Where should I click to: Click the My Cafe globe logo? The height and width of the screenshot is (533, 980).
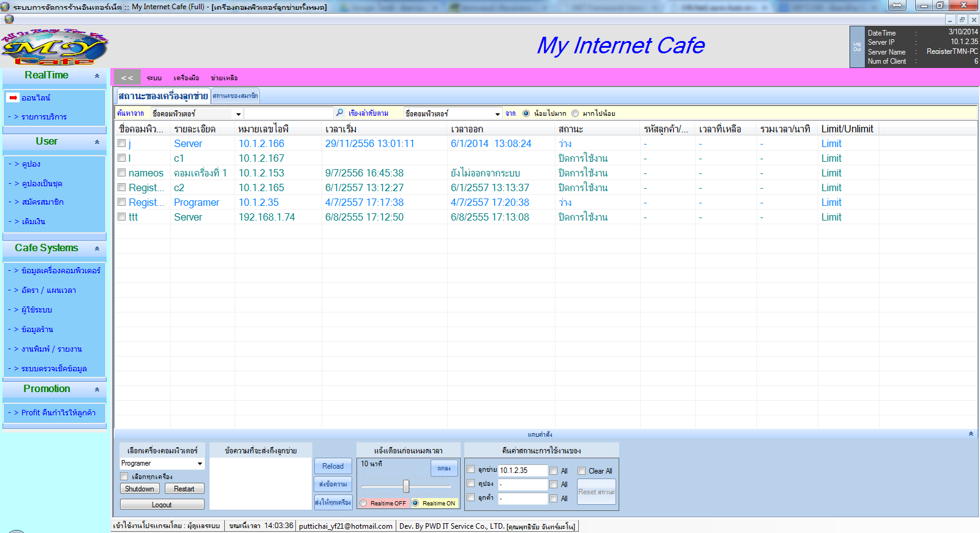coord(54,48)
